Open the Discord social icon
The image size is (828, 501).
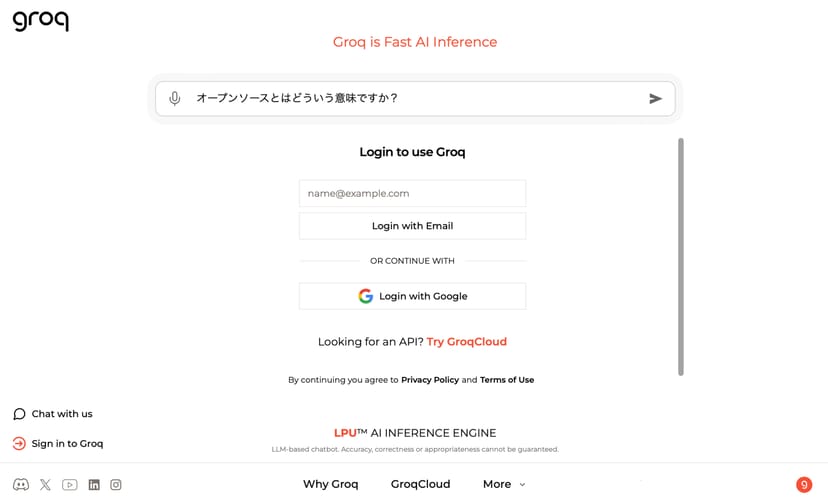20,485
